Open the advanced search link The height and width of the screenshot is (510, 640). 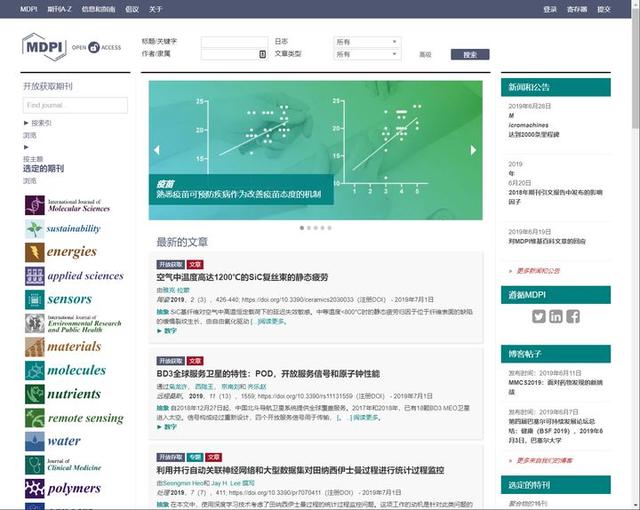[x=425, y=54]
